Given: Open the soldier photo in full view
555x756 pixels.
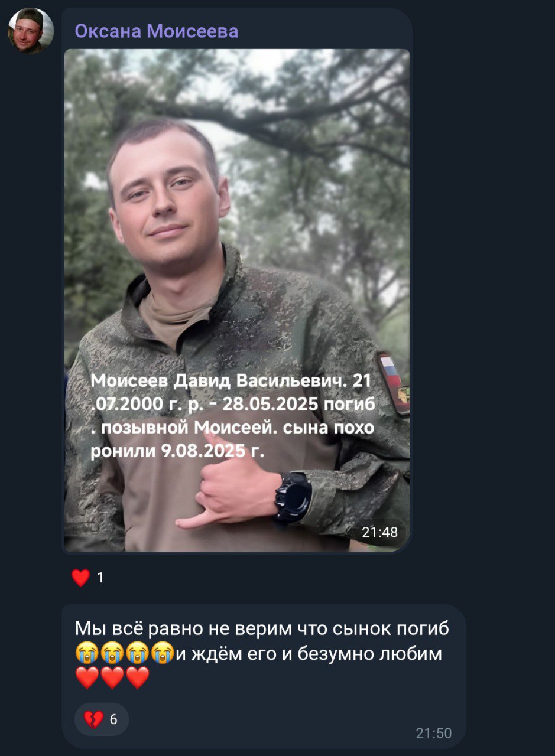Looking at the screenshot, I should click(236, 300).
